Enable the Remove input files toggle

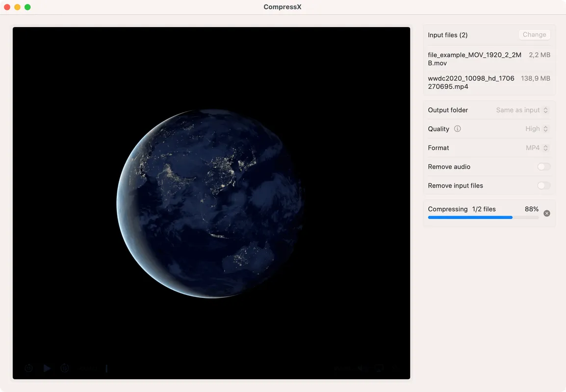click(544, 186)
